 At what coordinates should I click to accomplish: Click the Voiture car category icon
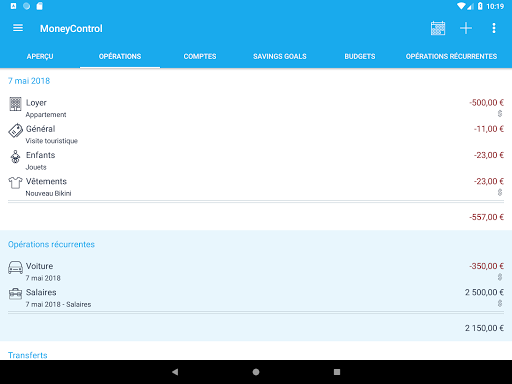(15, 267)
